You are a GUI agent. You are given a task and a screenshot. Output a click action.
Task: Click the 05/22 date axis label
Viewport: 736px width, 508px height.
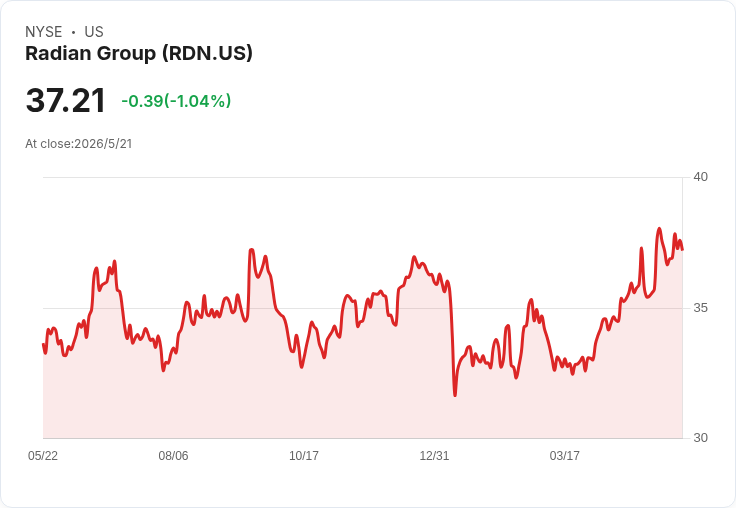tap(43, 455)
